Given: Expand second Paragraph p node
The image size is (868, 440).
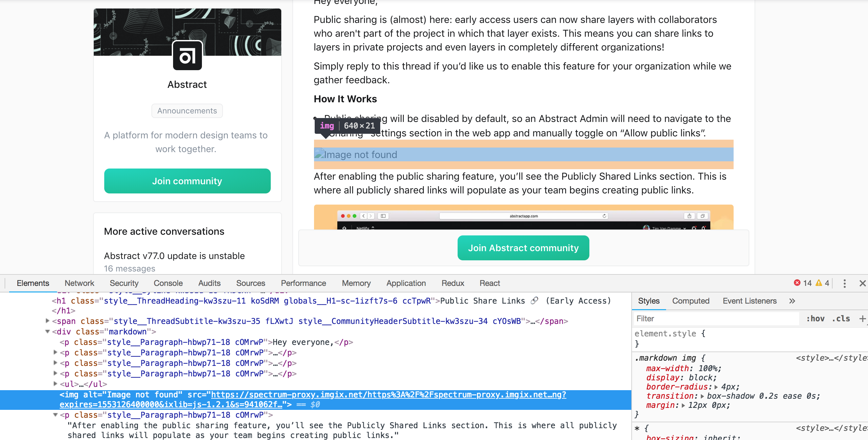Looking at the screenshot, I should coord(56,352).
